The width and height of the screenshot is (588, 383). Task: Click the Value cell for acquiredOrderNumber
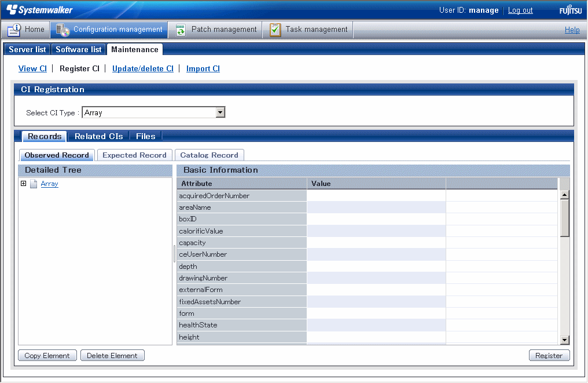click(376, 196)
